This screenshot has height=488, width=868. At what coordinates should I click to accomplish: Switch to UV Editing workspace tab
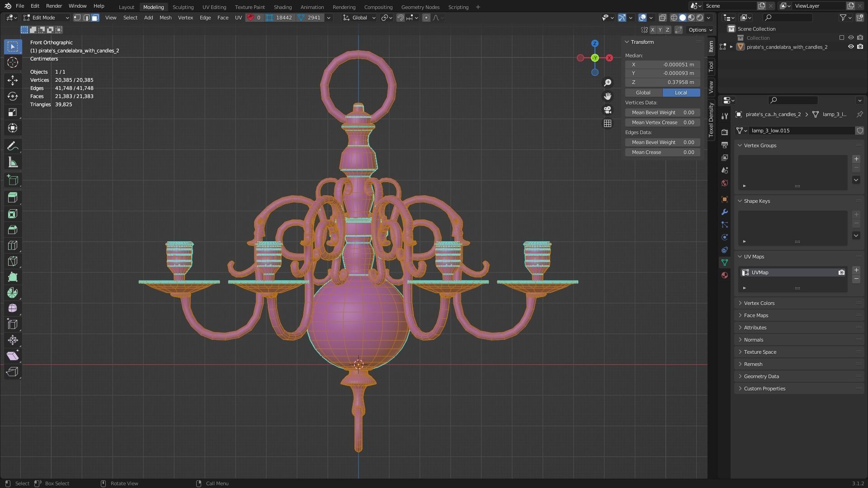[x=214, y=7]
